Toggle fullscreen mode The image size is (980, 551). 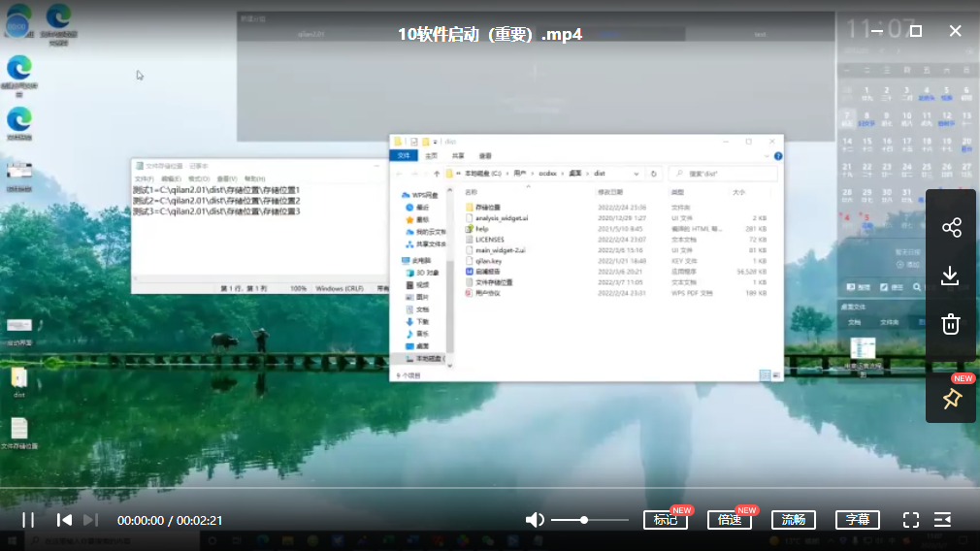(x=911, y=520)
